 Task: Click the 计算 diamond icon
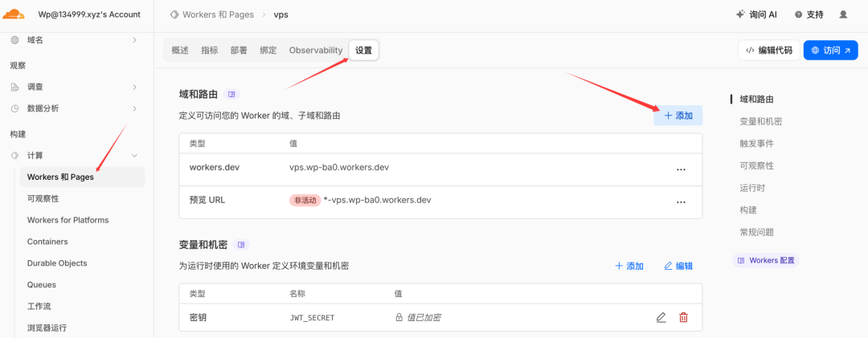(15, 156)
